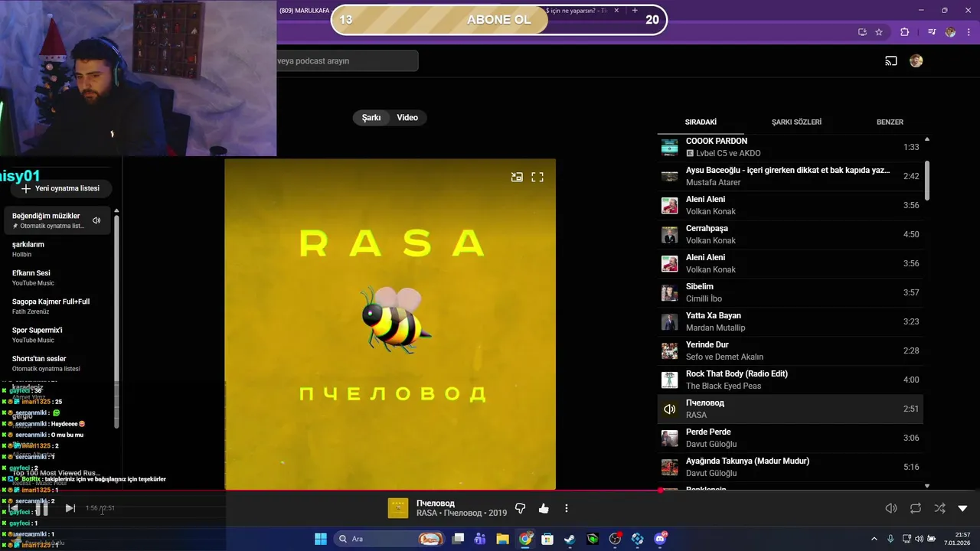The height and width of the screenshot is (551, 980).
Task: Click the queue scrollbar down arrow
Action: point(927,486)
